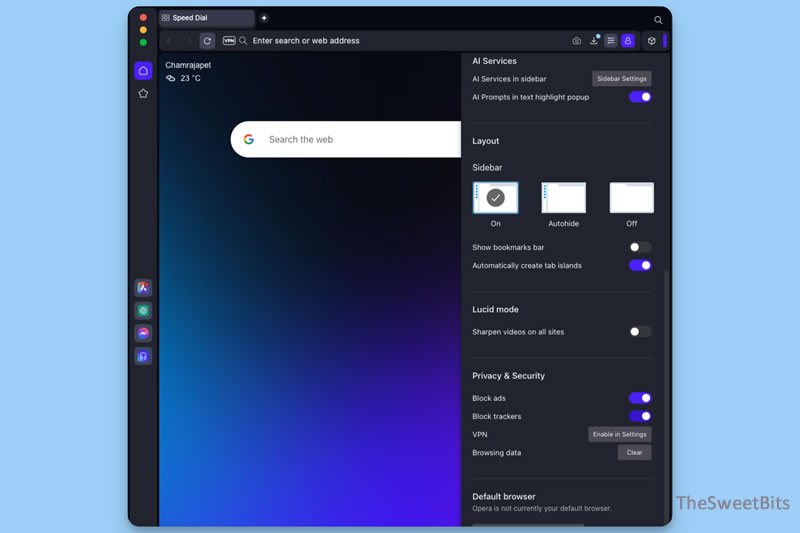Viewport: 800px width, 533px height.
Task: Enable Show bookmarks bar switch
Action: [640, 247]
